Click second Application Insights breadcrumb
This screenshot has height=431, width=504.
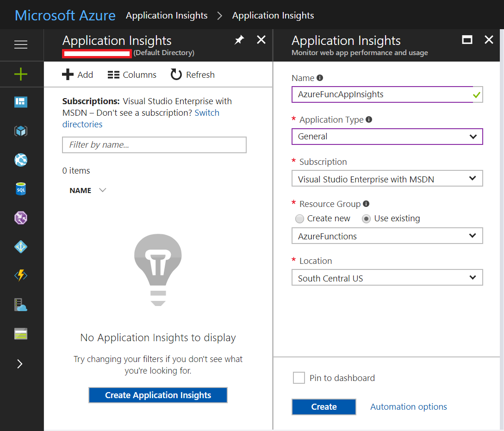click(273, 15)
